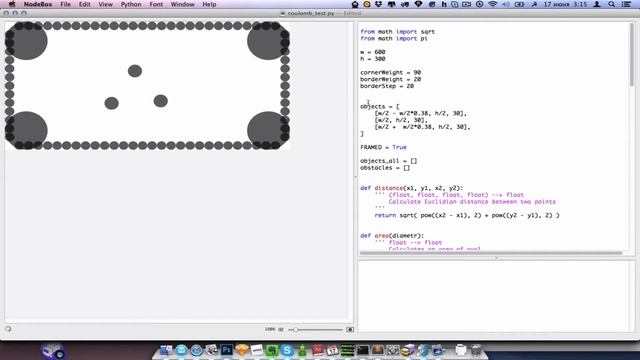Click the 'from math import sqrt' line

click(398, 31)
